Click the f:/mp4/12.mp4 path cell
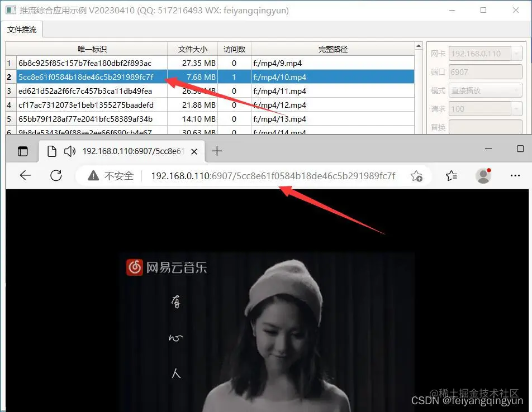 (x=332, y=105)
